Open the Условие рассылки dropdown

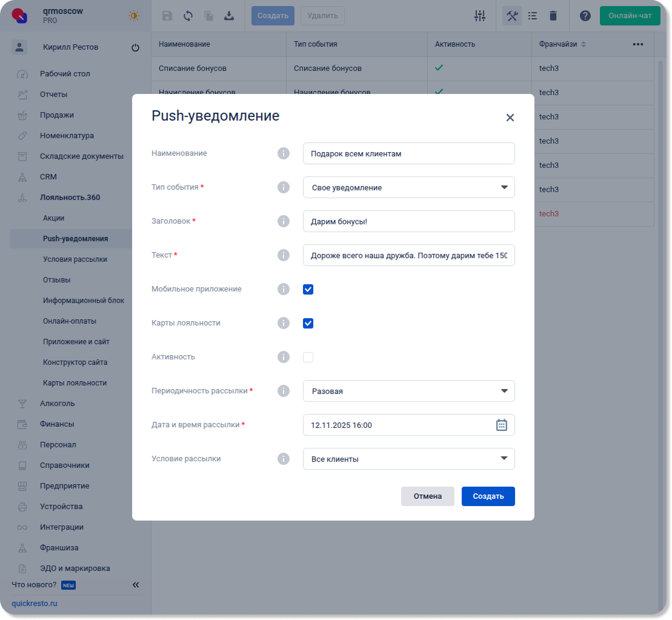408,459
